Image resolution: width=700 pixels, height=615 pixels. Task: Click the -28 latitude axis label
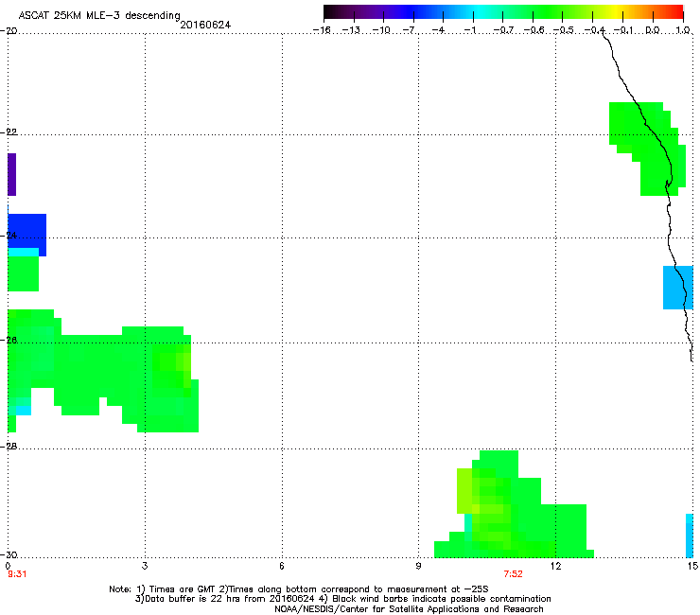[x=9, y=447]
